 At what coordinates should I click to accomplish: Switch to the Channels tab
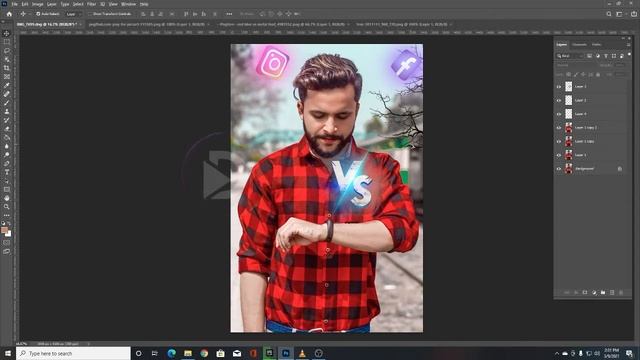tap(579, 44)
